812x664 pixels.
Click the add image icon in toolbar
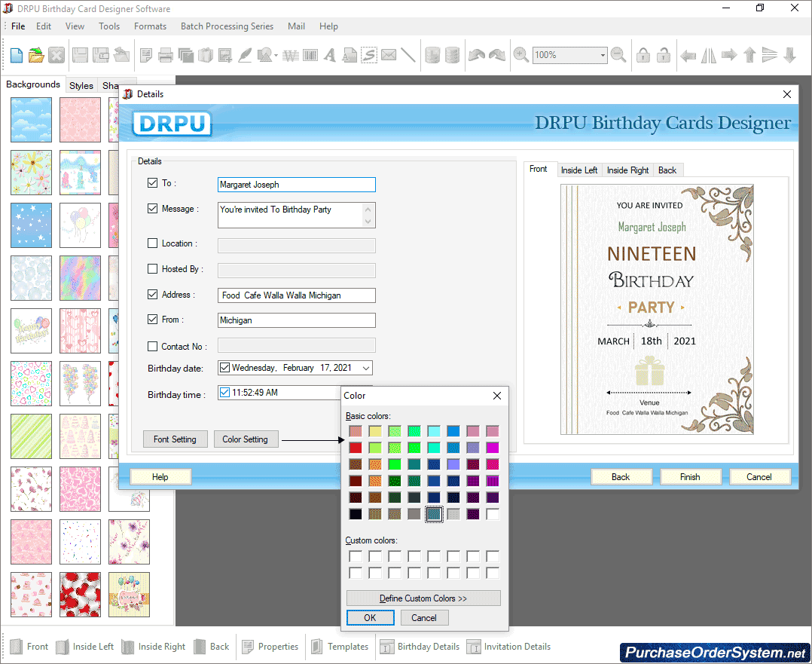(x=225, y=55)
